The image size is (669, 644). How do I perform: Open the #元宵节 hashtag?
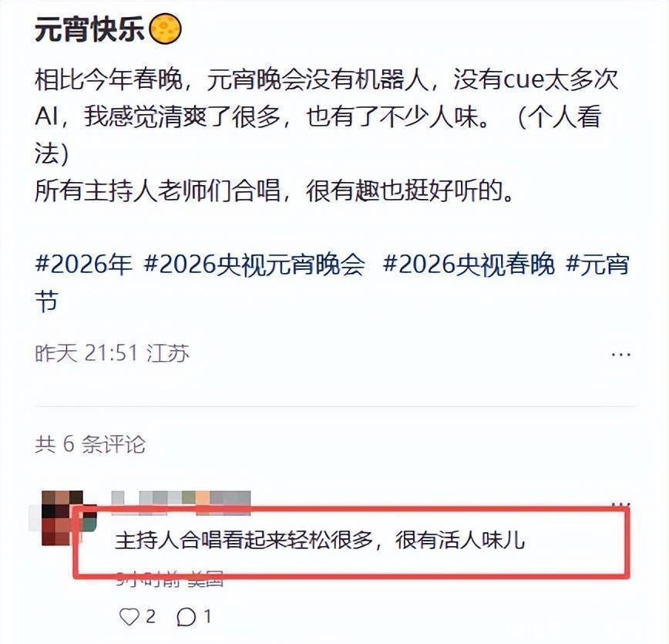597,264
